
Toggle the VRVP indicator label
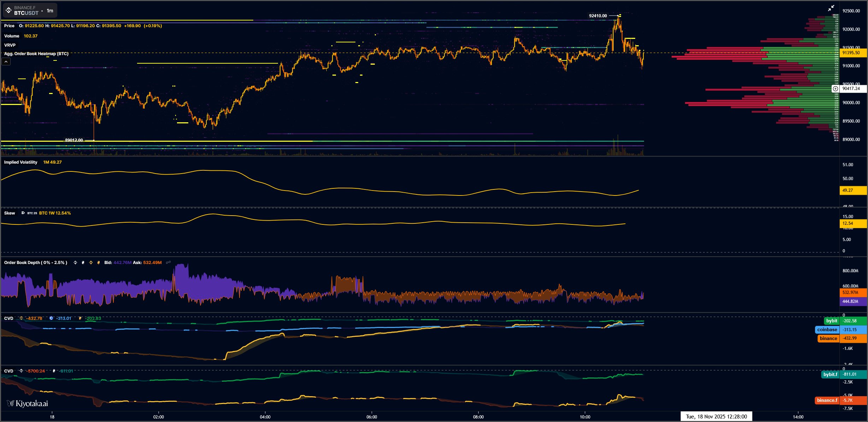click(10, 45)
